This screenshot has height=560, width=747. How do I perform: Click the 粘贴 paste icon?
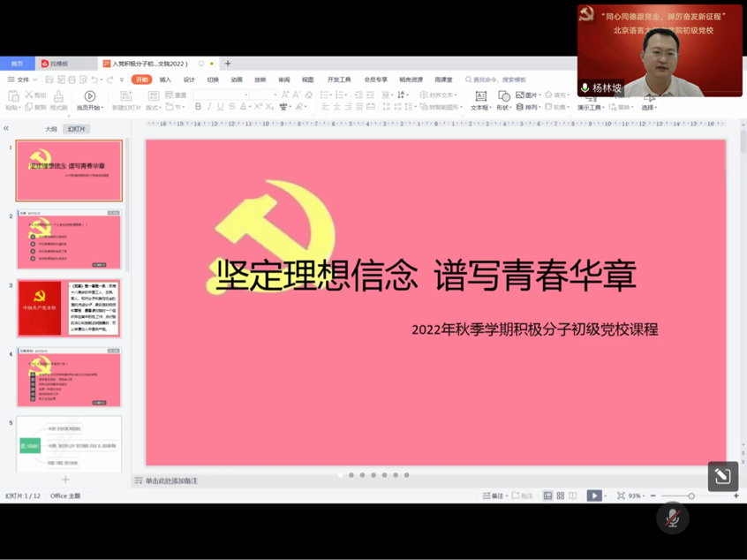pos(12,95)
